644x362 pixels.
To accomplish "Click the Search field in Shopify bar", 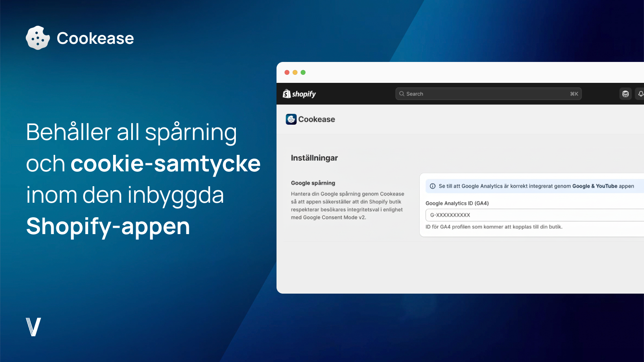I will pos(488,94).
